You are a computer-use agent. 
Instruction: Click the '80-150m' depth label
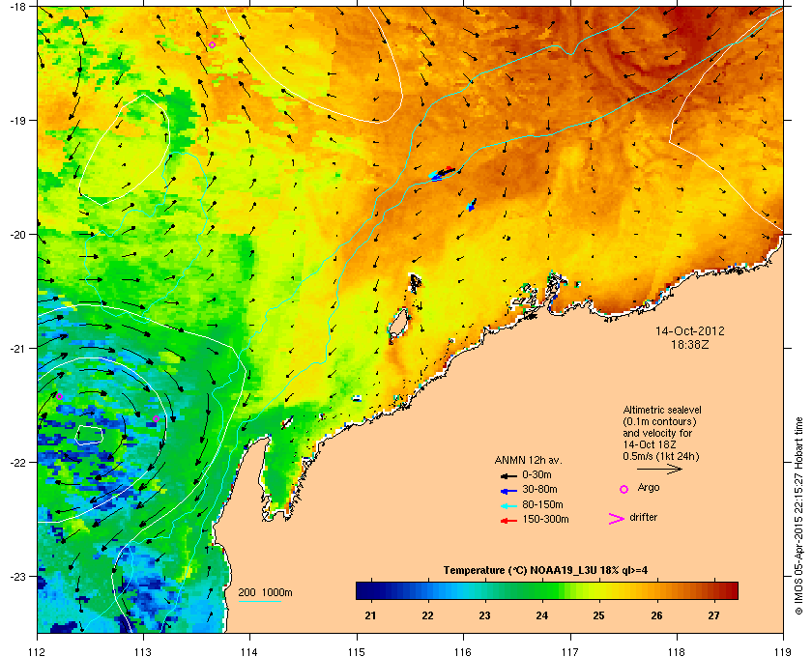pos(542,504)
